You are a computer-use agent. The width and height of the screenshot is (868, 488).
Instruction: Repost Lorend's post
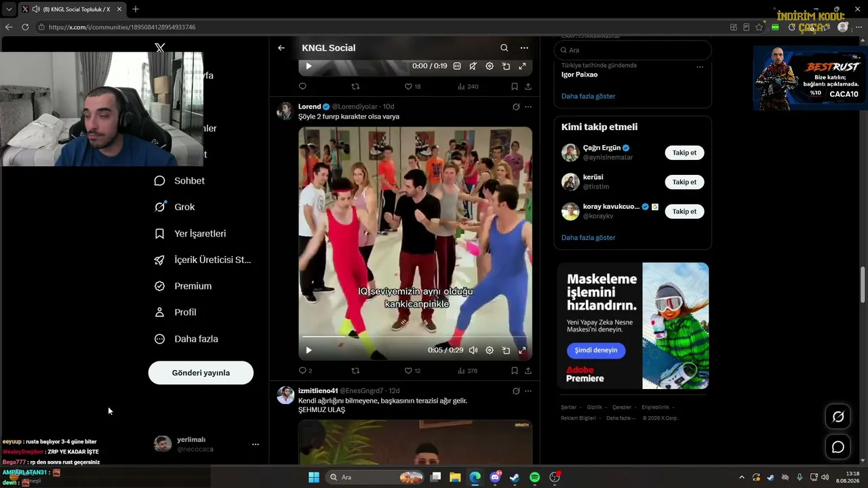(355, 371)
